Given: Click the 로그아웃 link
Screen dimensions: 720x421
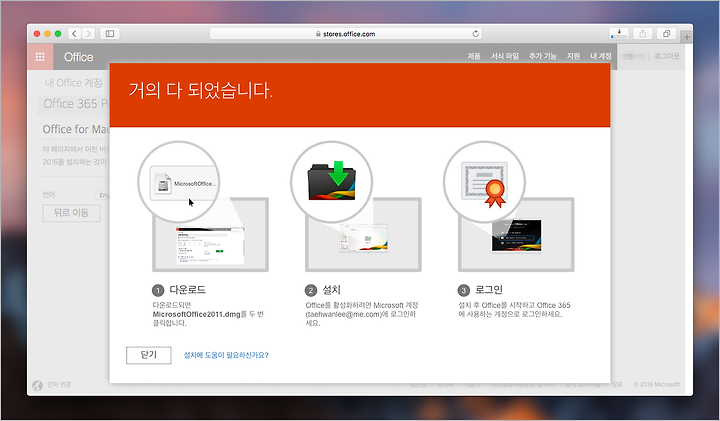Looking at the screenshot, I should click(666, 56).
